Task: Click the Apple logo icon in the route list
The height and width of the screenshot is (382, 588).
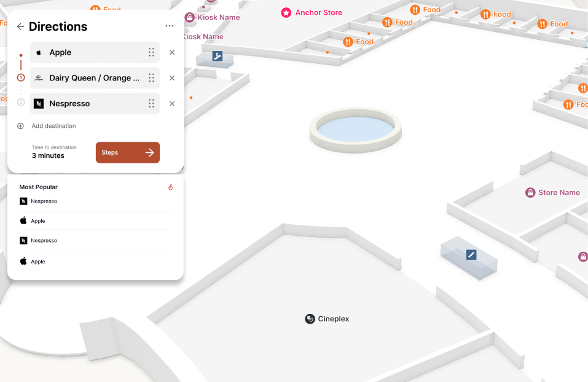Action: tap(40, 52)
